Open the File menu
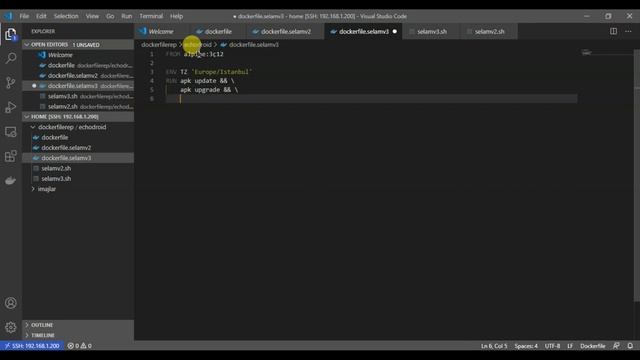 [x=24, y=16]
